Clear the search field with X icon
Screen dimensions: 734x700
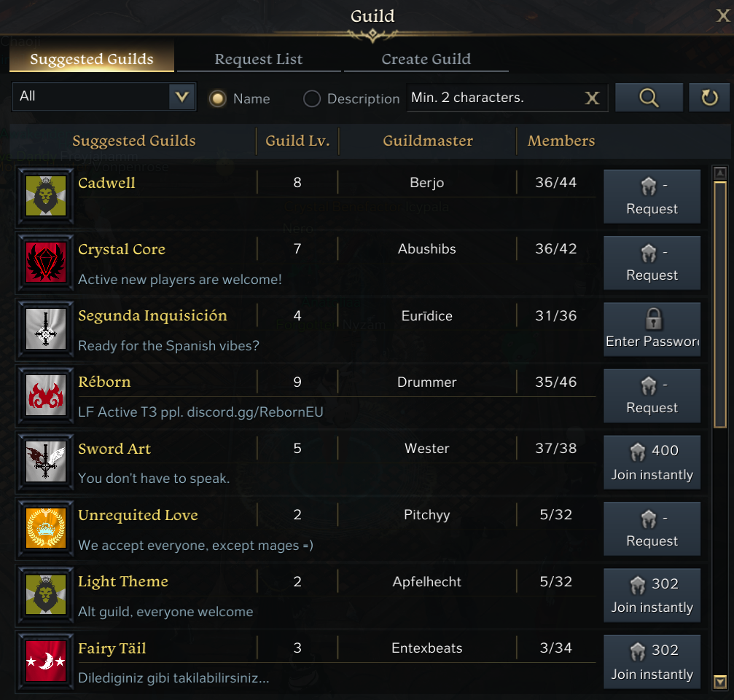tap(593, 98)
